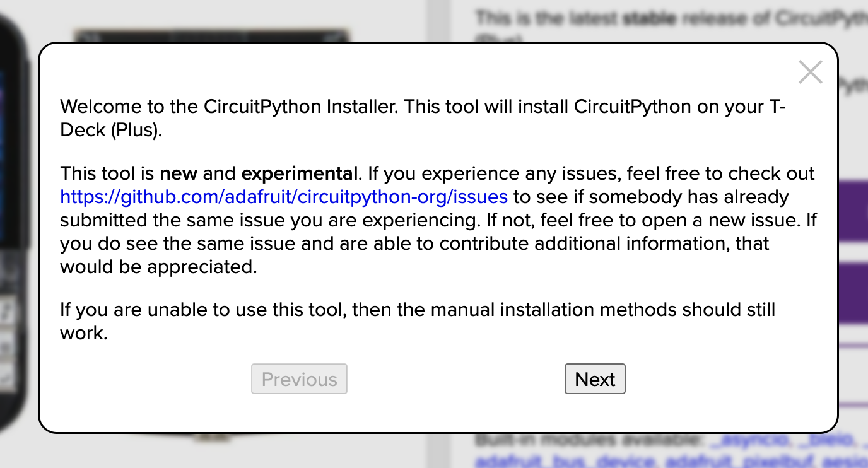This screenshot has height=468, width=868.
Task: Click the bold word "new"
Action: (179, 173)
